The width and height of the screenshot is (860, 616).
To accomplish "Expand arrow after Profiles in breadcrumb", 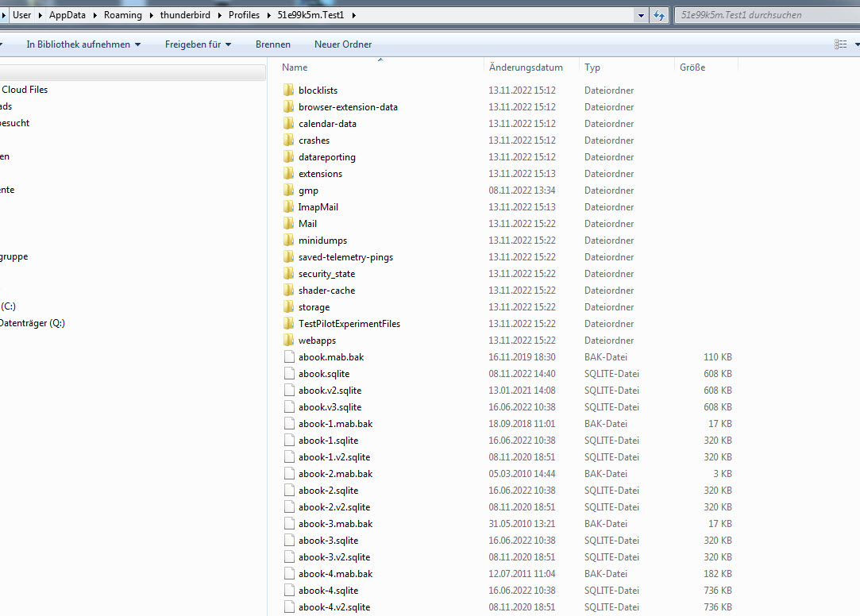I will tap(268, 15).
